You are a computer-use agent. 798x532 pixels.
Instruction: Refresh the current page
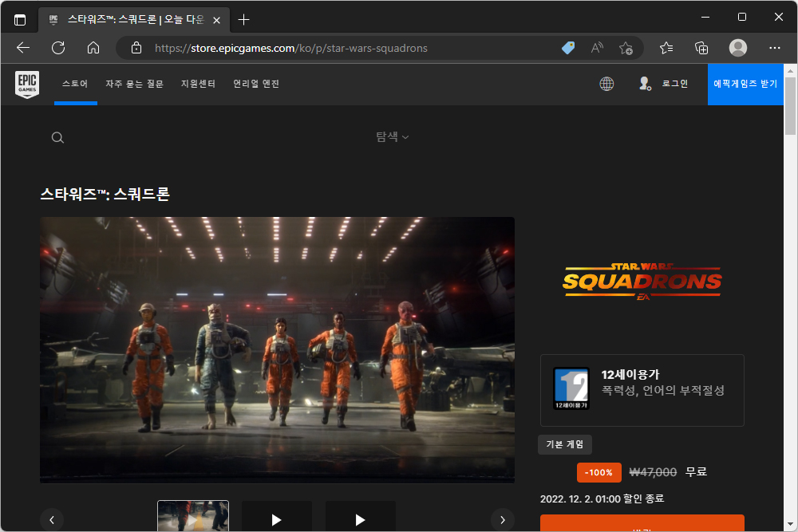[x=58, y=49]
